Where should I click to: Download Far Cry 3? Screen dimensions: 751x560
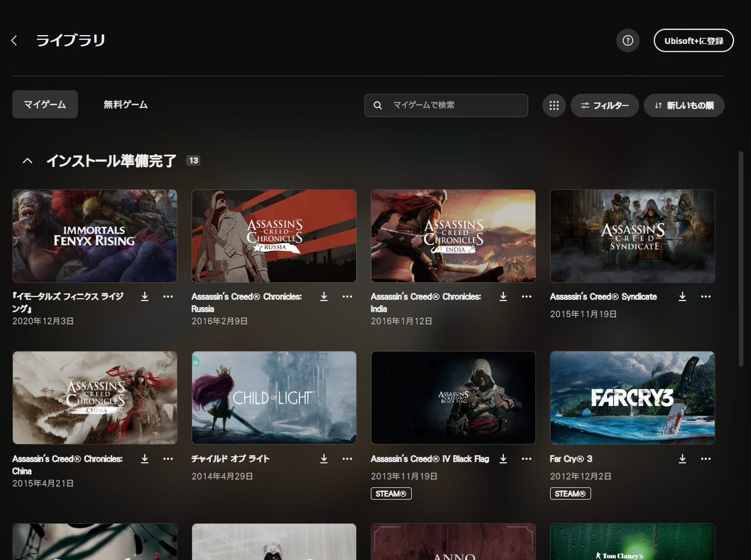pyautogui.click(x=682, y=459)
